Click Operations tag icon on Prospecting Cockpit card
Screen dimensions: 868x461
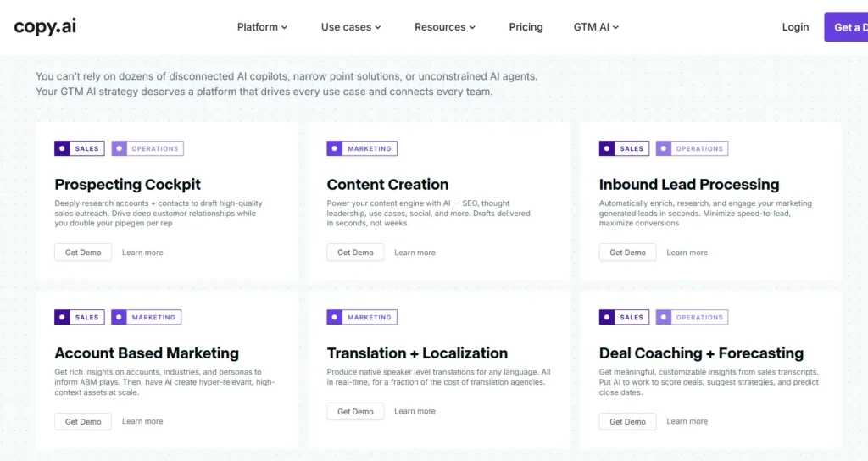(x=120, y=148)
